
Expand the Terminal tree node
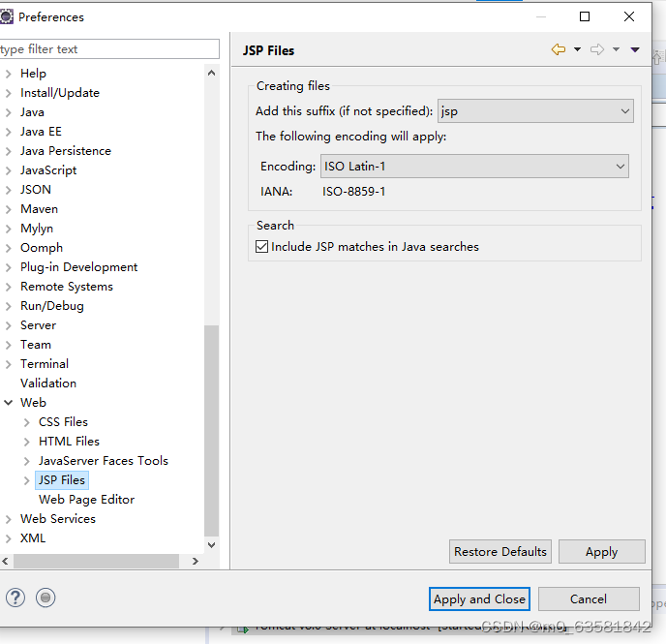8,364
